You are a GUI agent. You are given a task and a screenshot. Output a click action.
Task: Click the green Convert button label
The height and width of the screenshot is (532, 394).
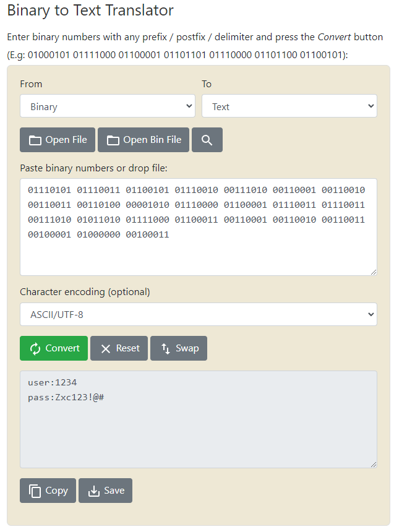(x=62, y=348)
